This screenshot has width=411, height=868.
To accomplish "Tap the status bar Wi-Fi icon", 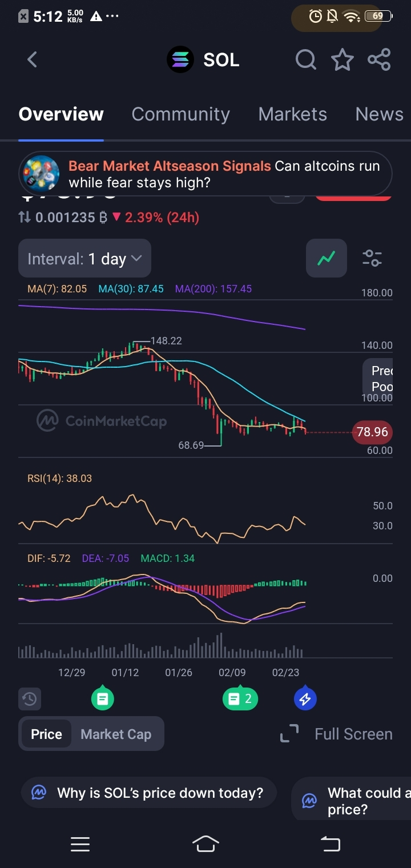I will (352, 17).
